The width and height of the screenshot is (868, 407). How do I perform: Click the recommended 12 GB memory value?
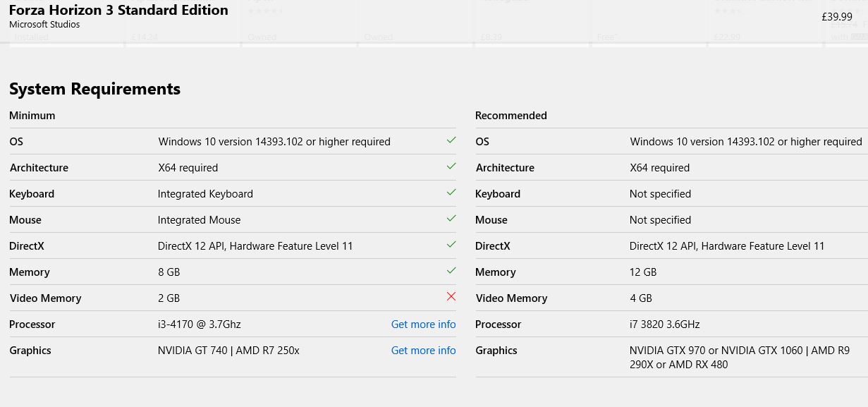(642, 272)
